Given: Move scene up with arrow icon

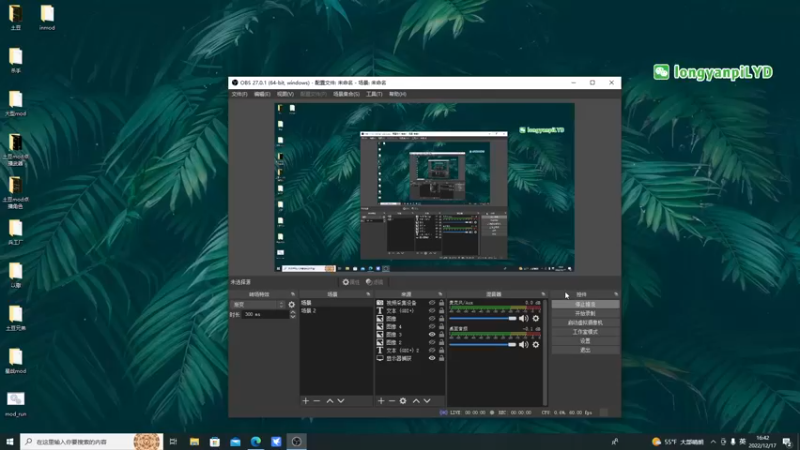Looking at the screenshot, I should (x=330, y=401).
